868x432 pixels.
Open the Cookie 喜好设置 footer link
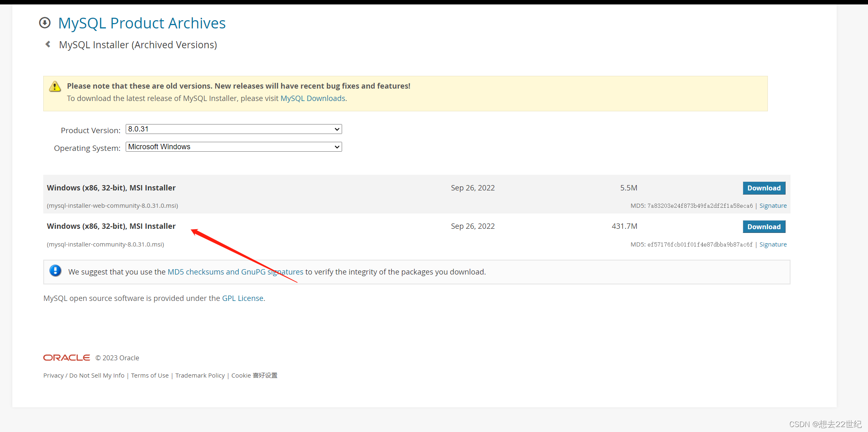(x=254, y=375)
